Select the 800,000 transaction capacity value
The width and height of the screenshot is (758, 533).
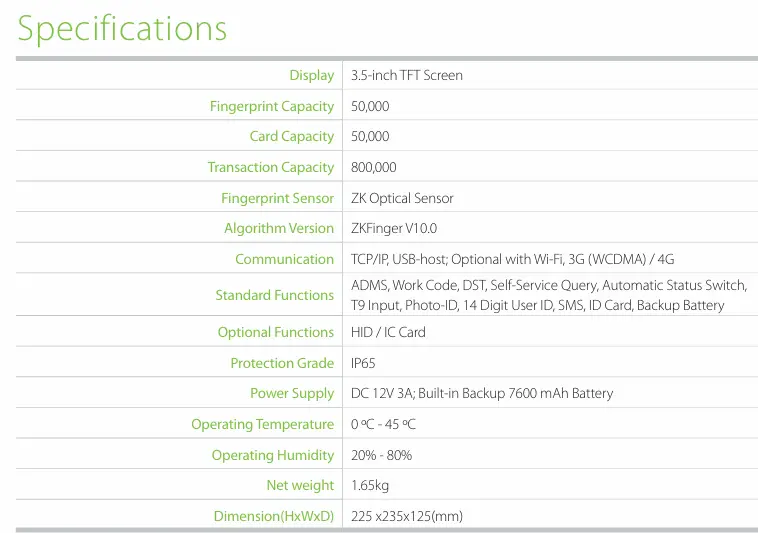pos(374,167)
